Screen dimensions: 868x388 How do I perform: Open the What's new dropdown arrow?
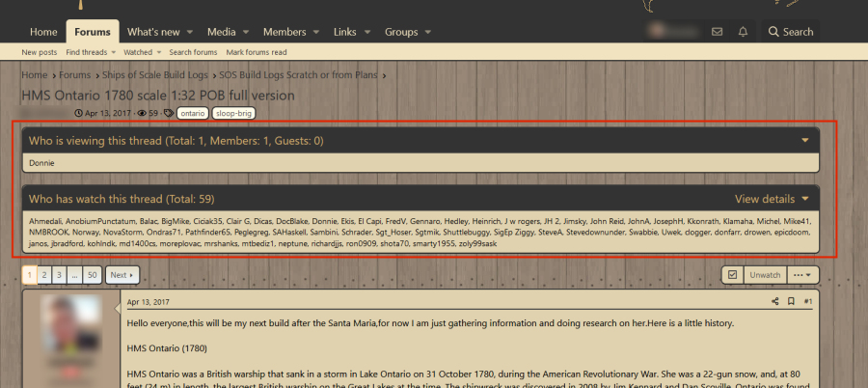coord(189,32)
